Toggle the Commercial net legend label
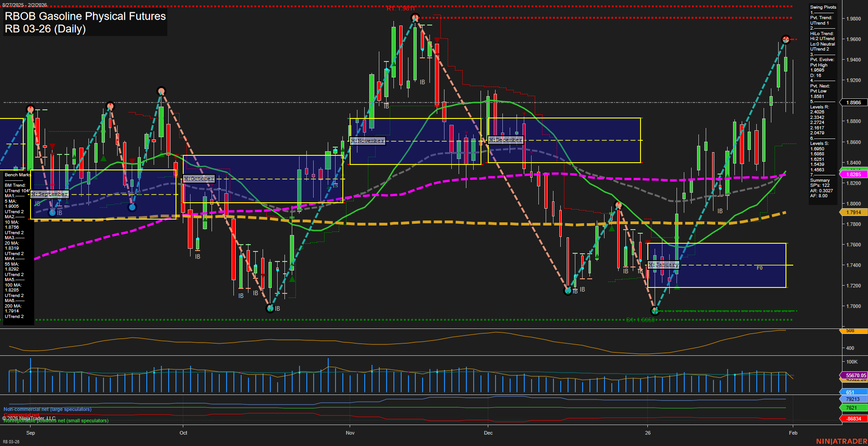 (22, 415)
